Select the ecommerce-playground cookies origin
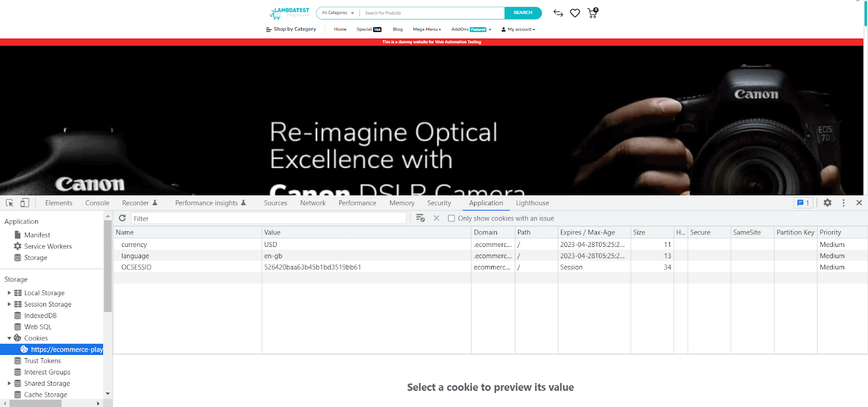This screenshot has height=407, width=868. [x=52, y=349]
